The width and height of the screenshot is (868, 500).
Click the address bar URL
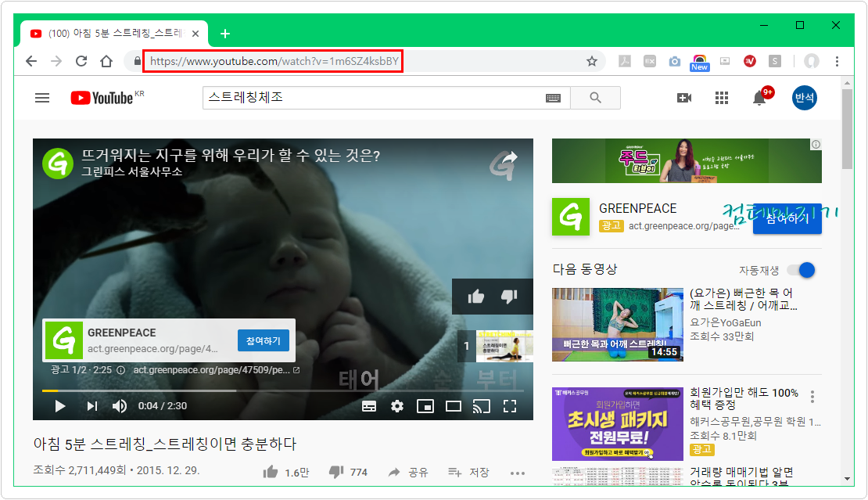tap(274, 61)
